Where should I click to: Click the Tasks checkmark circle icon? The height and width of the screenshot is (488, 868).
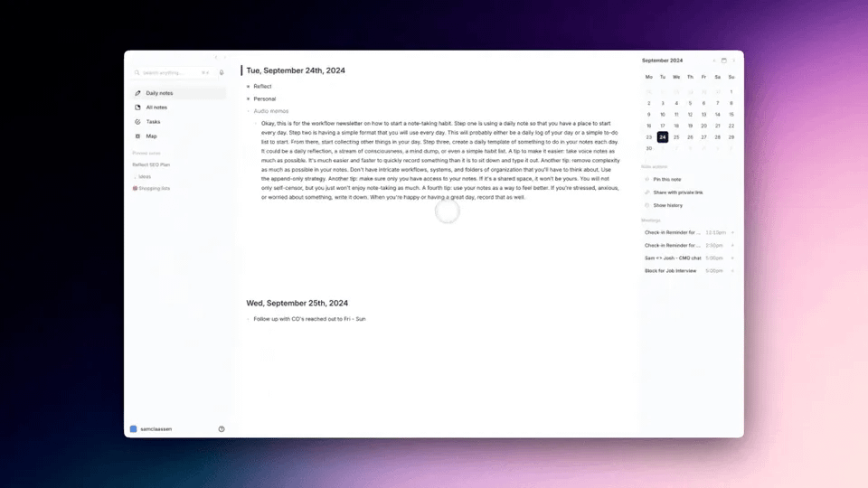137,122
